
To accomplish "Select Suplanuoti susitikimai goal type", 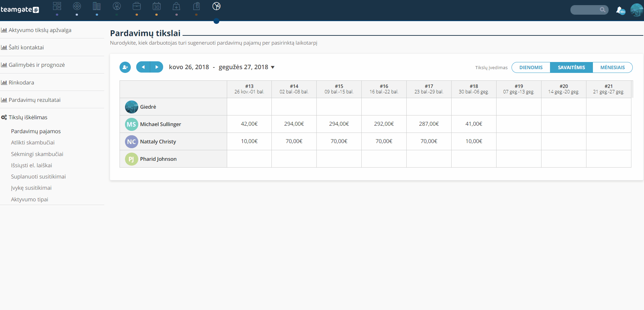I will 38,176.
